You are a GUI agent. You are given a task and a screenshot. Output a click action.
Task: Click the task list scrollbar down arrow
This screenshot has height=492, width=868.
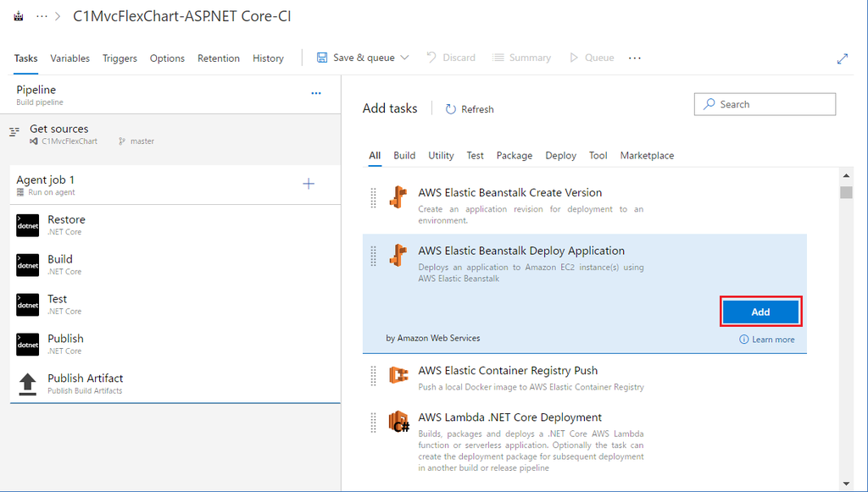(x=846, y=484)
